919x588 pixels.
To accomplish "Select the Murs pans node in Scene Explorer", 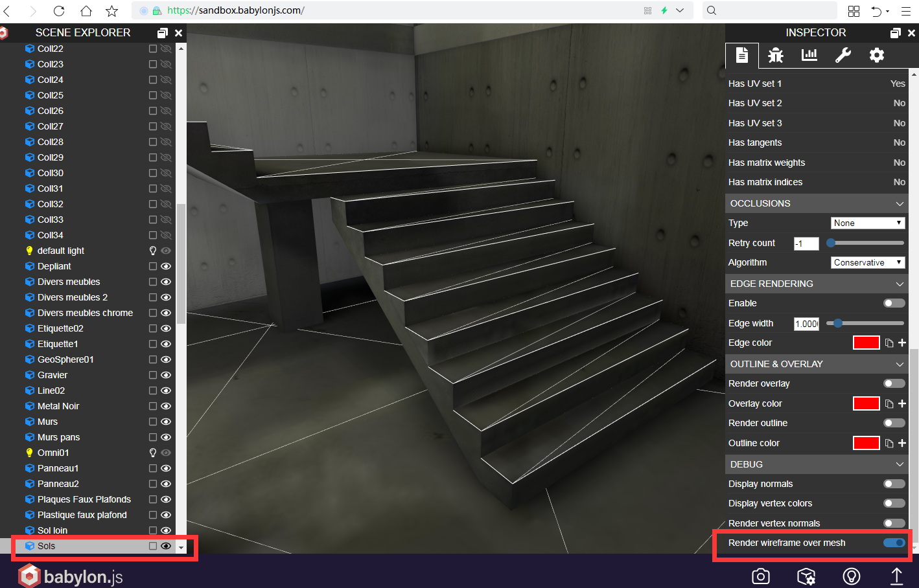I will [58, 436].
